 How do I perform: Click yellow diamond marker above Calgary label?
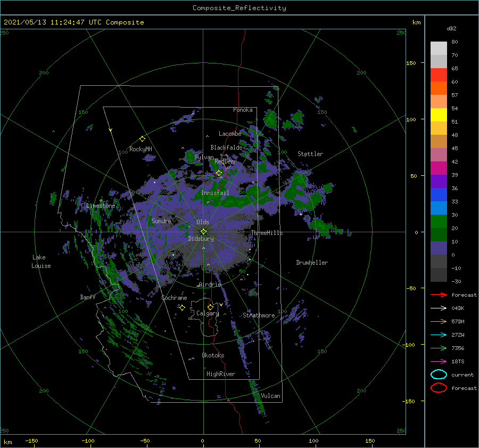click(x=210, y=307)
